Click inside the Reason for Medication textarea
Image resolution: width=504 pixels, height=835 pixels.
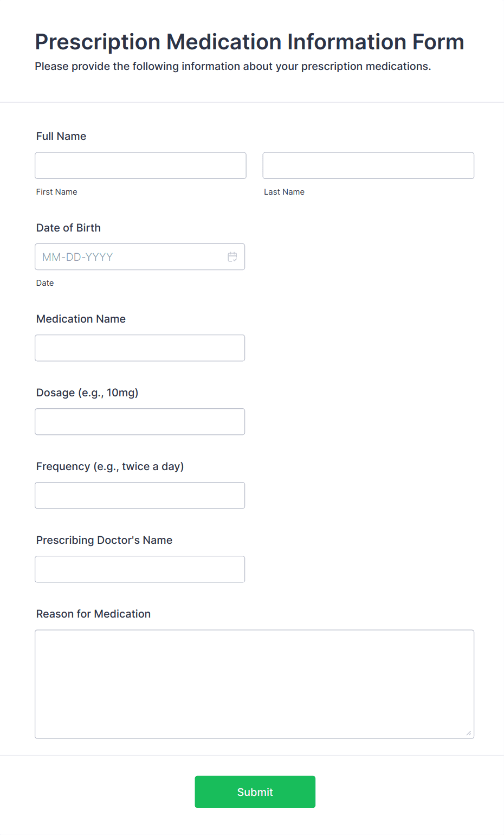(x=254, y=684)
